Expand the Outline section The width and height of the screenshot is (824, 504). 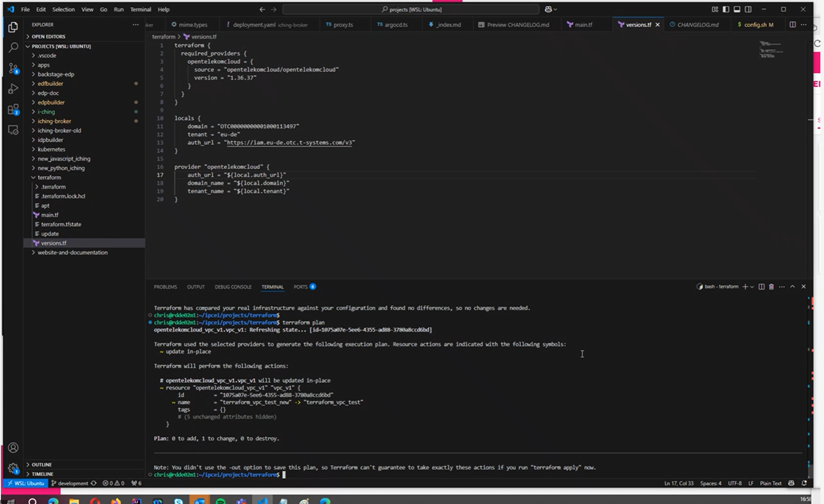[41, 465]
